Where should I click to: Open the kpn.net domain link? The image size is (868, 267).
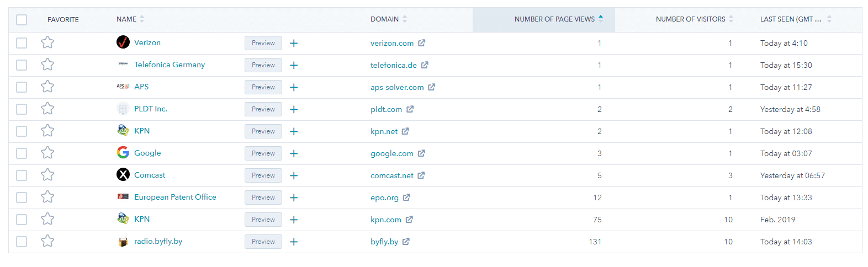[x=384, y=131]
